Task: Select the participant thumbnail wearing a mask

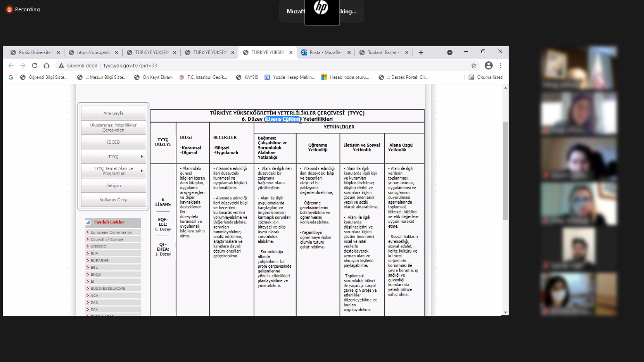Action: pyautogui.click(x=579, y=294)
